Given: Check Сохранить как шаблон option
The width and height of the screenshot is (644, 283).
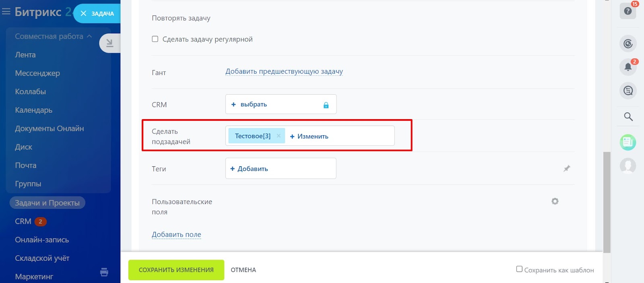Looking at the screenshot, I should coord(519,269).
